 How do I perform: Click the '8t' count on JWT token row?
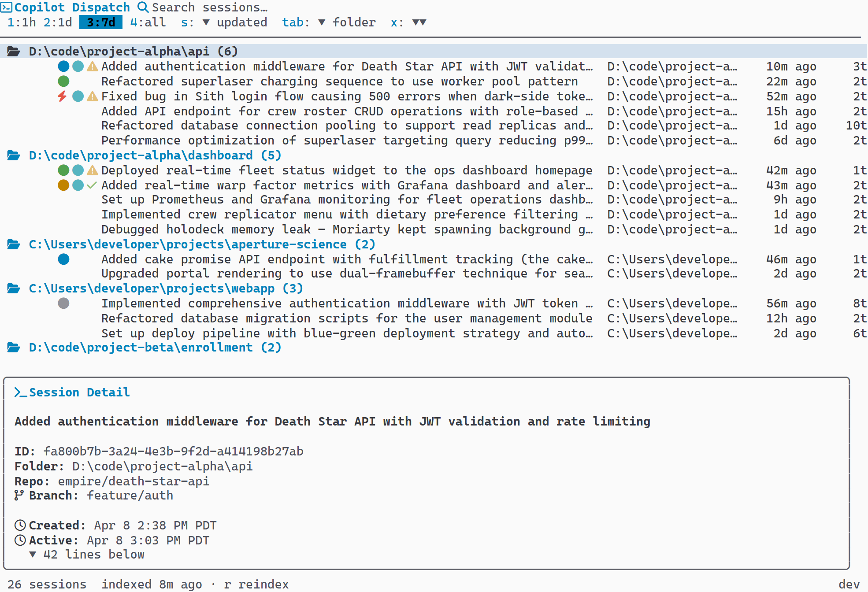tap(860, 303)
